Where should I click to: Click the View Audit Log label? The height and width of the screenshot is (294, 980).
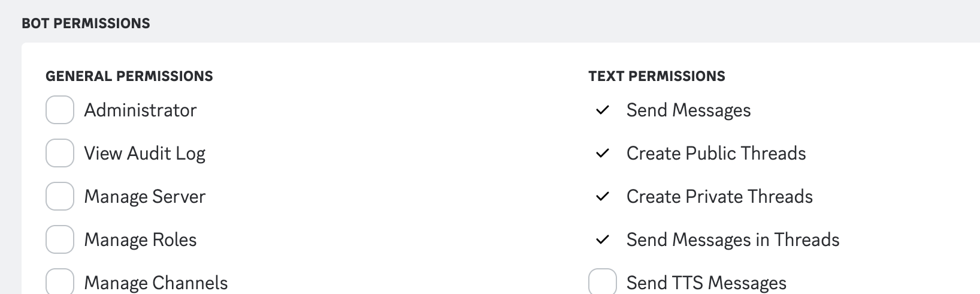tap(144, 153)
